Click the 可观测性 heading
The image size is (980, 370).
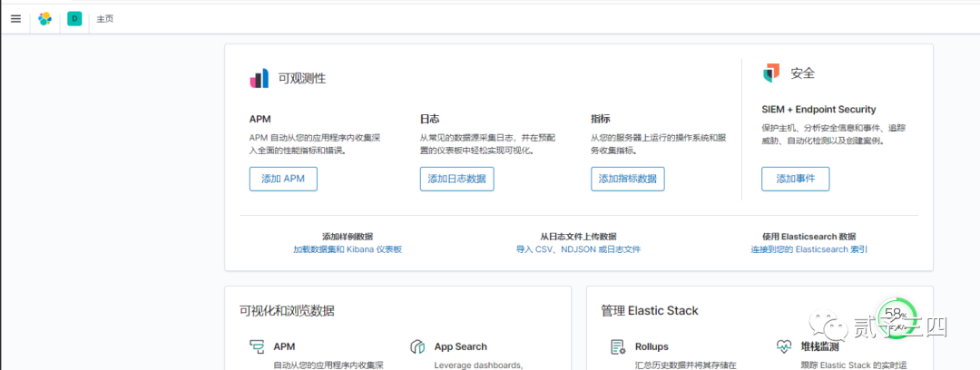pyautogui.click(x=302, y=78)
